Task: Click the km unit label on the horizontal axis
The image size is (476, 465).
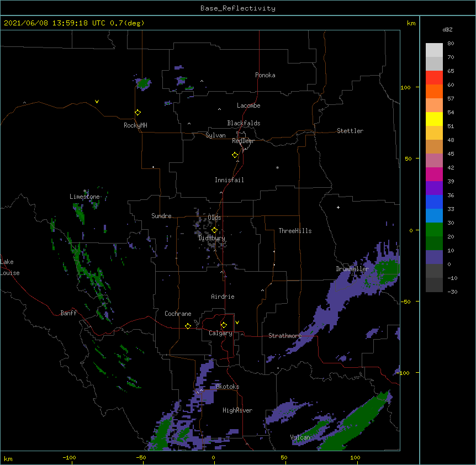Action: tap(8, 458)
